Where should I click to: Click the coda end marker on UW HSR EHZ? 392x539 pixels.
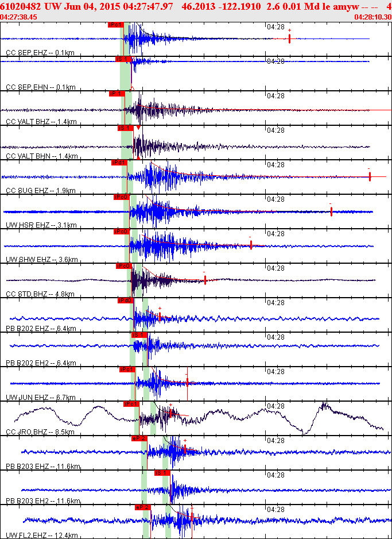coord(331,211)
